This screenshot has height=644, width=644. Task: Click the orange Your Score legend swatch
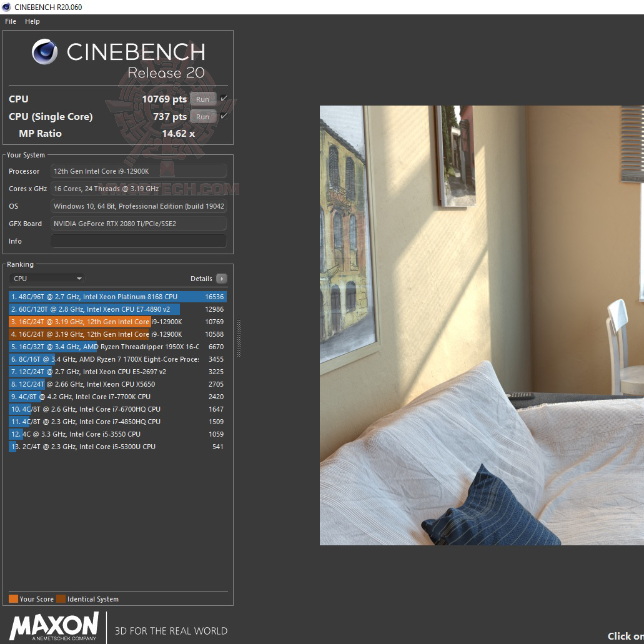[x=13, y=599]
